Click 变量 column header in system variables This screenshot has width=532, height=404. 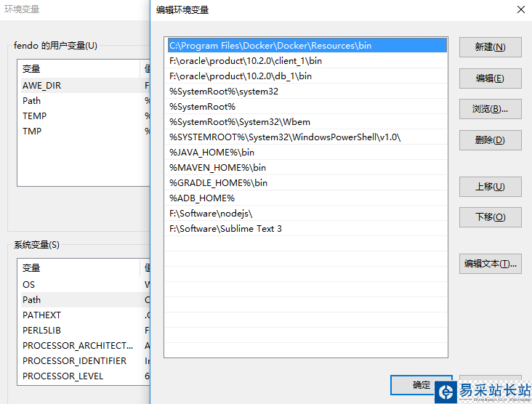(x=78, y=268)
